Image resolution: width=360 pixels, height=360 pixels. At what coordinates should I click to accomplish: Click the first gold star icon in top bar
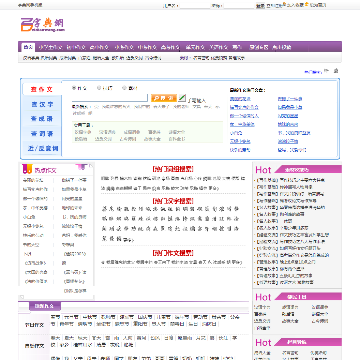click(x=284, y=5)
